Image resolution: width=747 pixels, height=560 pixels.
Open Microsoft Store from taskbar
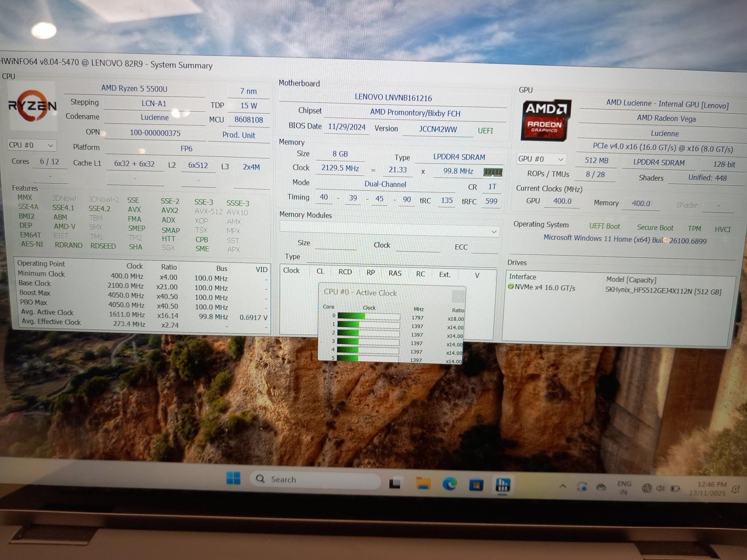[x=476, y=485]
